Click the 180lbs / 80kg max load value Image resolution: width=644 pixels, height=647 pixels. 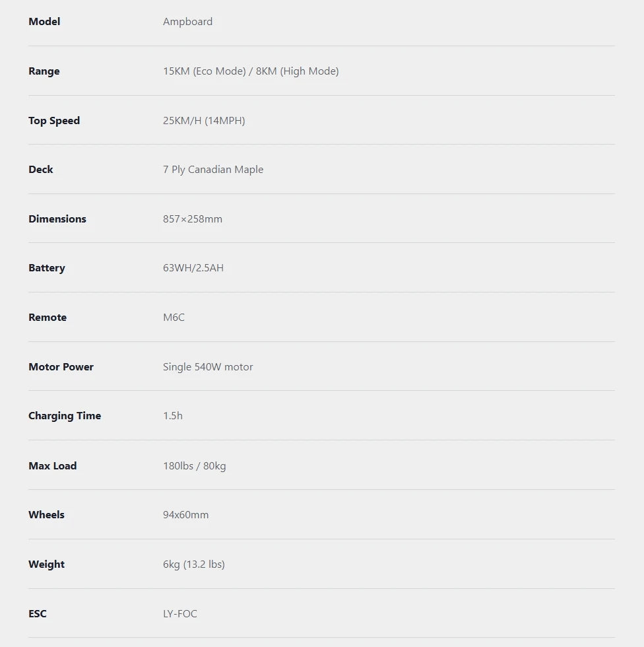point(195,466)
